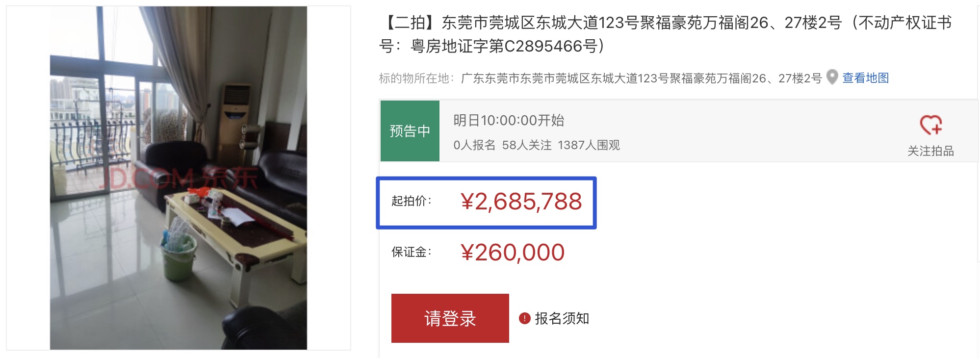Click the 关注拍品 label
980x358 pixels.
coord(930,151)
